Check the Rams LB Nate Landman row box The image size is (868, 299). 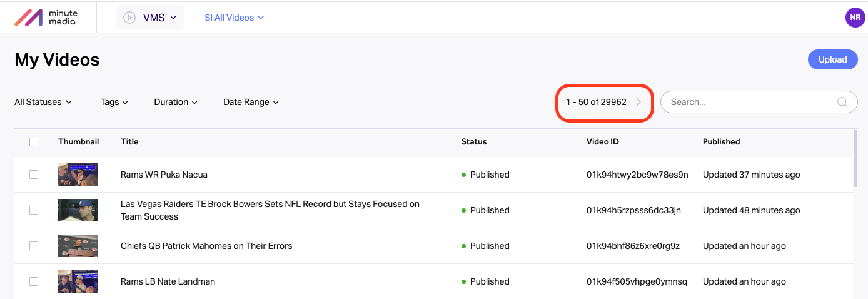point(34,281)
